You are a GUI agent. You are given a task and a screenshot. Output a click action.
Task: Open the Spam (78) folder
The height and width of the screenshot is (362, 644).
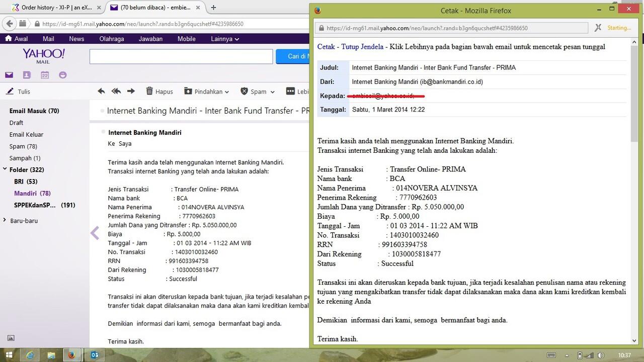23,146
